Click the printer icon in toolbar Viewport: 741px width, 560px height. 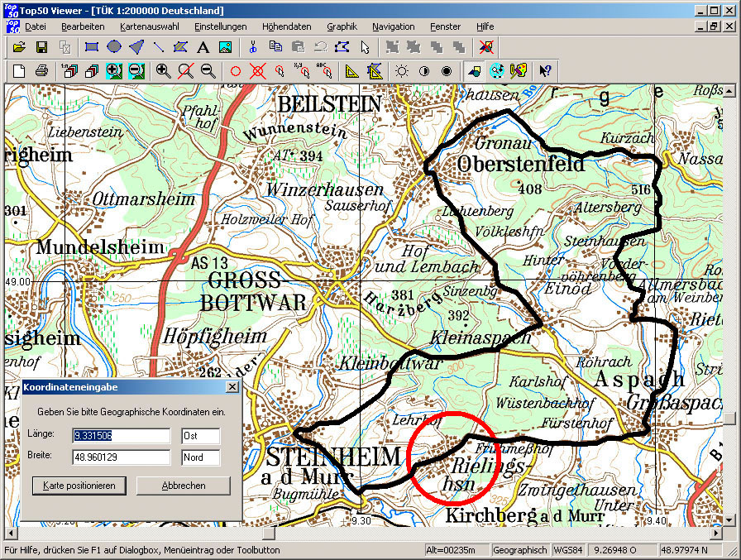[41, 71]
